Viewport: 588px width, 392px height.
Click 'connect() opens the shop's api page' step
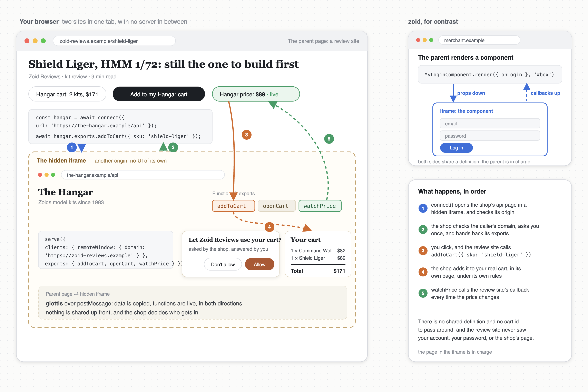click(x=479, y=208)
